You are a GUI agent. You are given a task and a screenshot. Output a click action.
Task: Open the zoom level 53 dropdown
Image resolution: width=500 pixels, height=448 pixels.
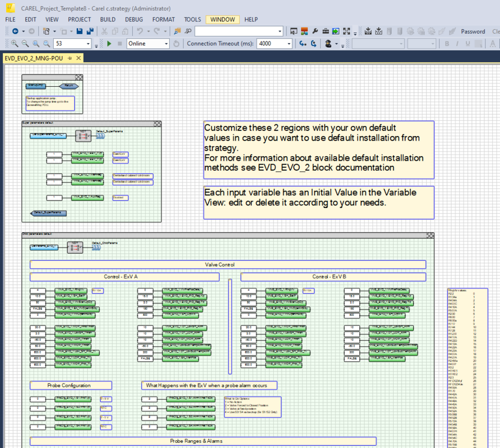click(x=89, y=44)
